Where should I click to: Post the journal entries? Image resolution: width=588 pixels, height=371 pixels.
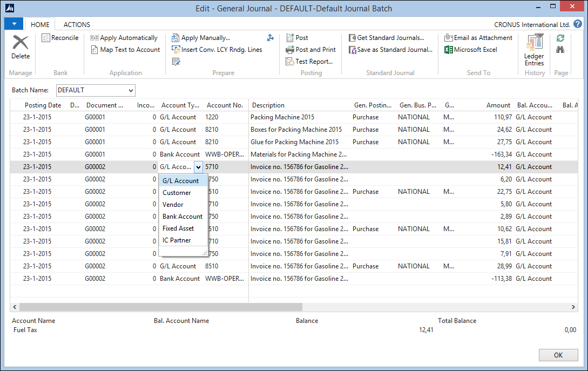pyautogui.click(x=297, y=37)
